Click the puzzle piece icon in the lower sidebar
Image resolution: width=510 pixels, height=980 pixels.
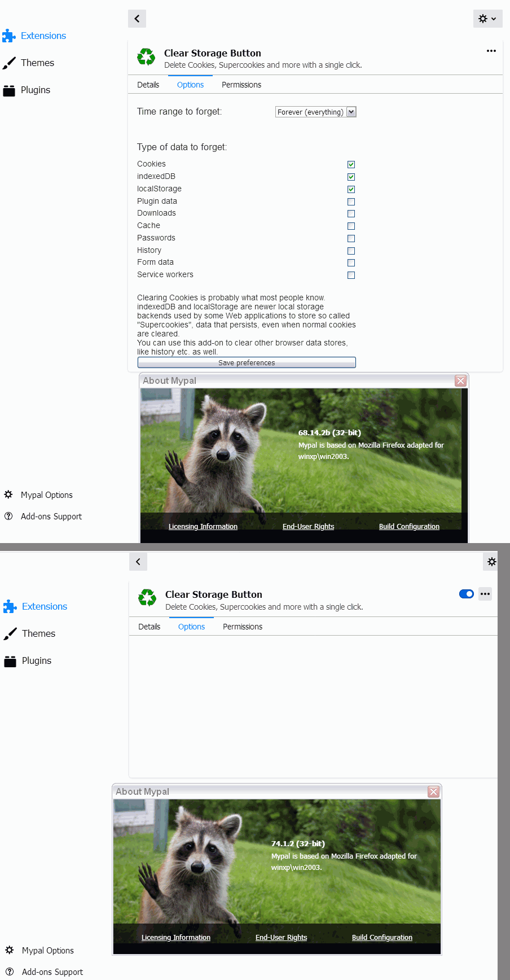coord(10,607)
